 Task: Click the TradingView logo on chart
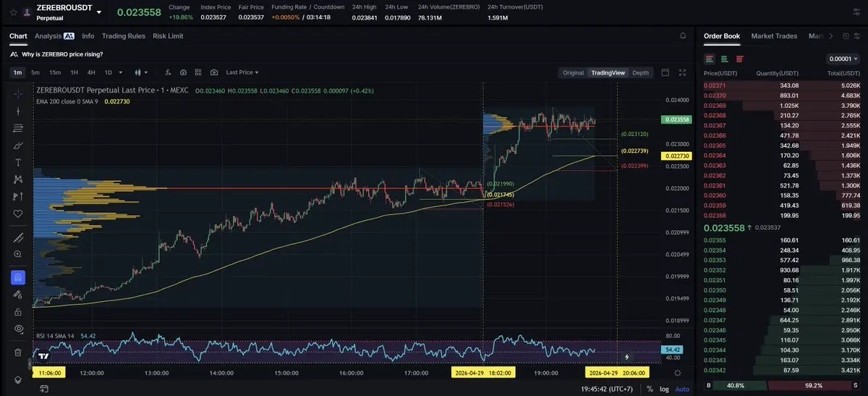(x=43, y=355)
